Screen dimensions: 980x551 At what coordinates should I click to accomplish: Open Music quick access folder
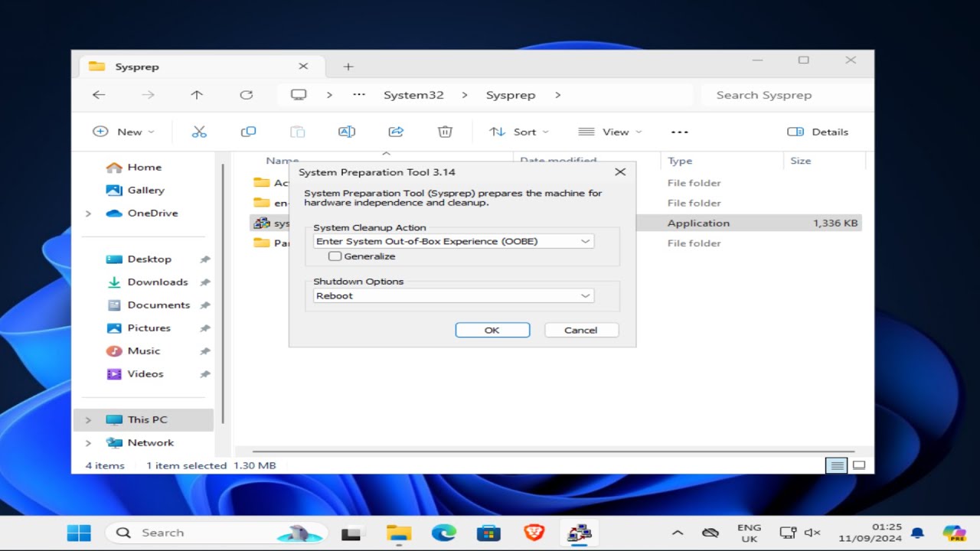(144, 350)
